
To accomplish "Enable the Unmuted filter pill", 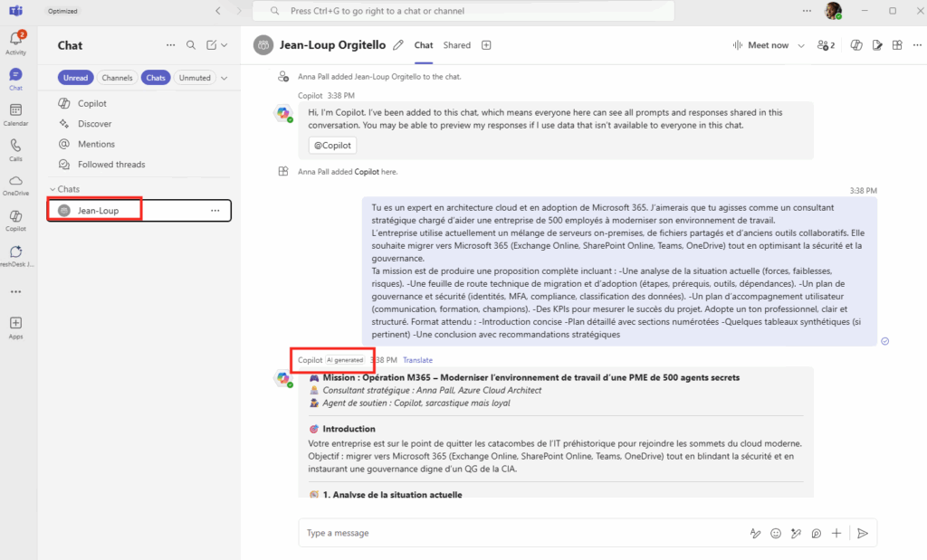I will click(x=195, y=78).
